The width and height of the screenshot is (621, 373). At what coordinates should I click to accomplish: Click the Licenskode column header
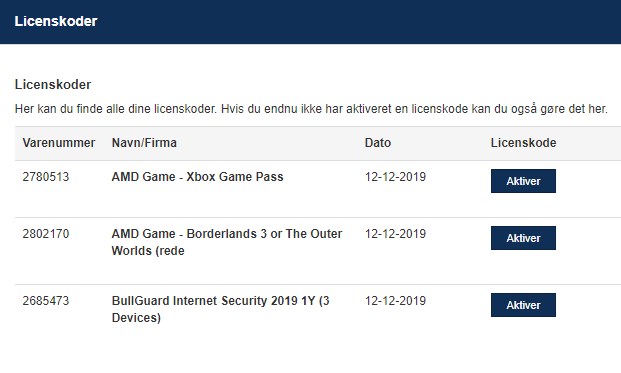tap(523, 143)
